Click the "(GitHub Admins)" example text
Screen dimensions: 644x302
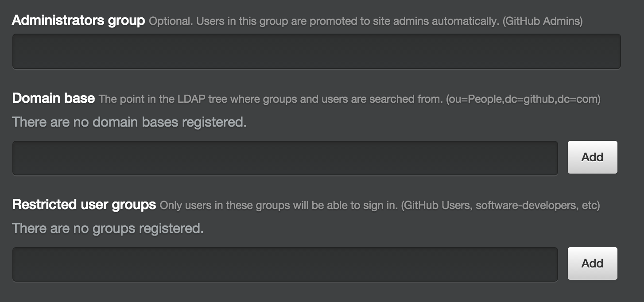[x=542, y=21]
